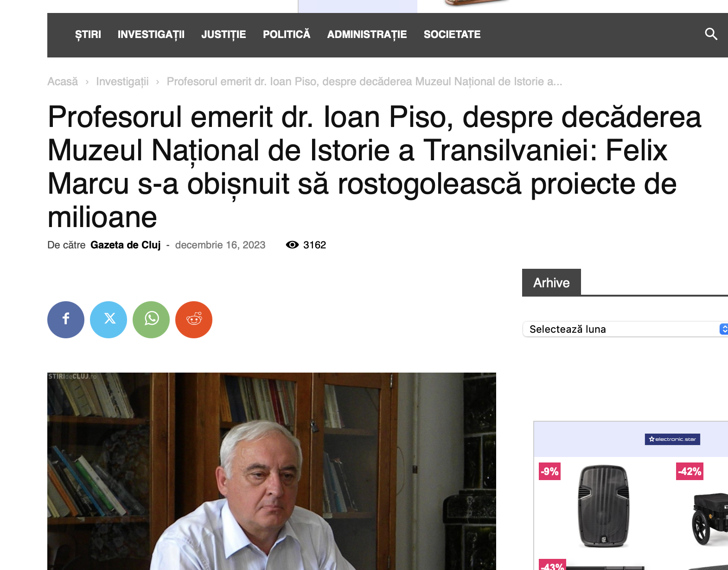Share article on Reddit
This screenshot has height=570, width=728.
pos(194,320)
